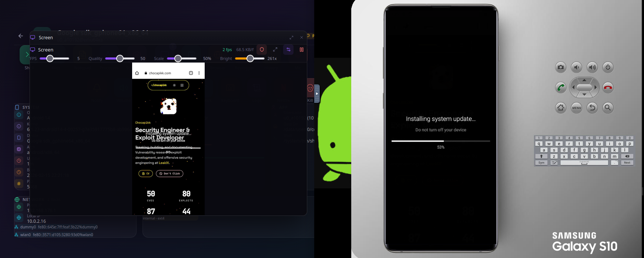Click the D-pad down arrow
This screenshot has width=644, height=258.
tap(584, 95)
